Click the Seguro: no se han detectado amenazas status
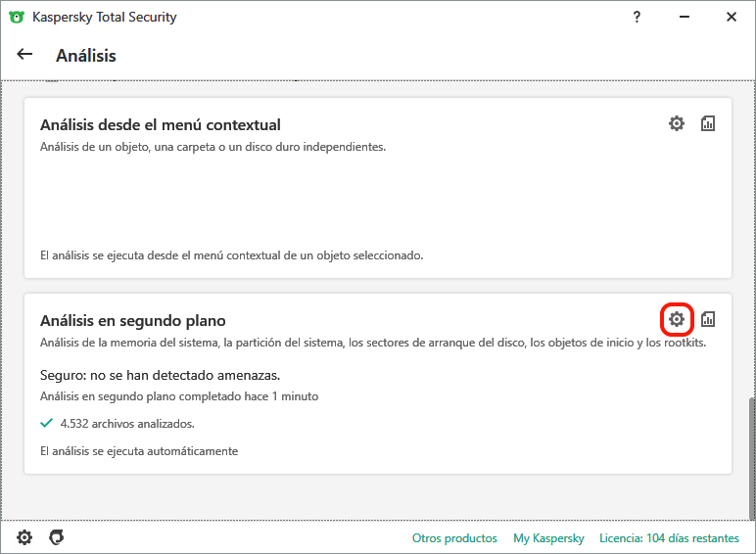 coord(160,375)
